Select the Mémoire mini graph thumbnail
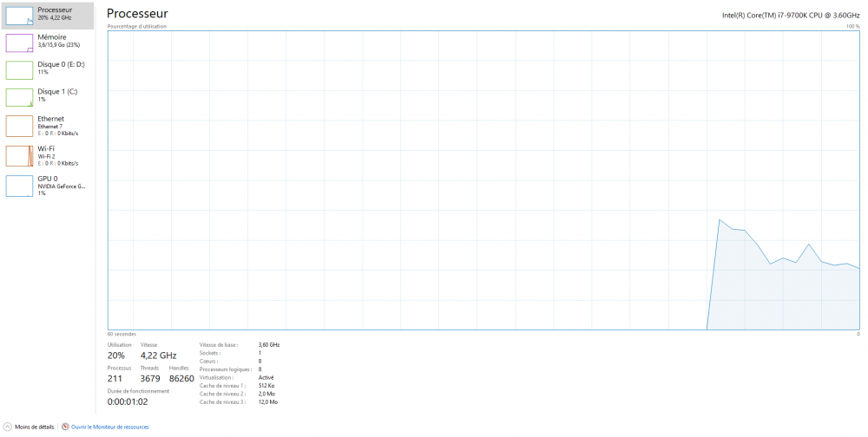Screen dimensions: 868x437 point(19,43)
